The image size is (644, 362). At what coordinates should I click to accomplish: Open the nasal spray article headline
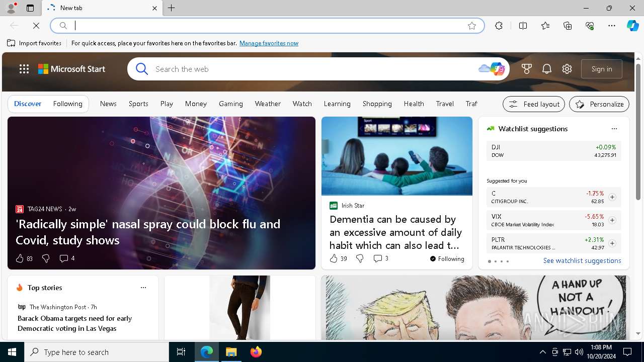[148, 232]
